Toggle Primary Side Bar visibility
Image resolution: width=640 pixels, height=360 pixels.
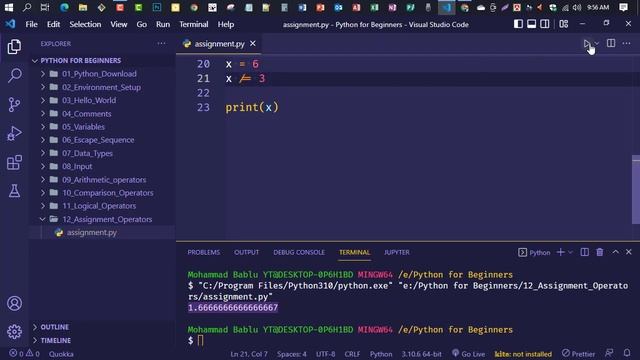[x=518, y=24]
